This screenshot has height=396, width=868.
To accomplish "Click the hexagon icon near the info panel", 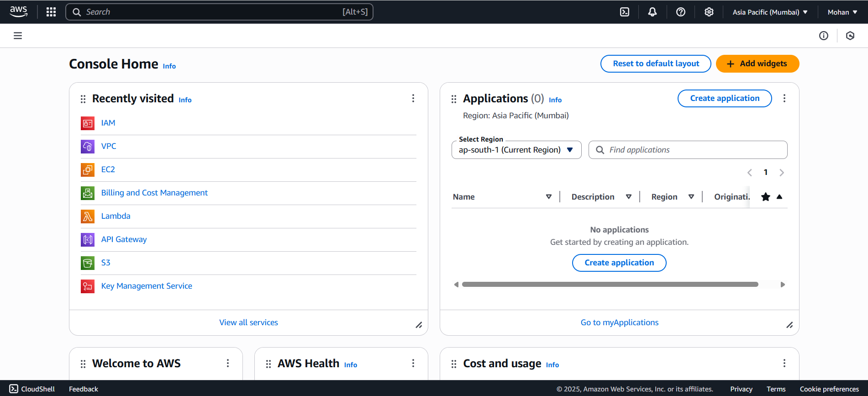I will (850, 36).
